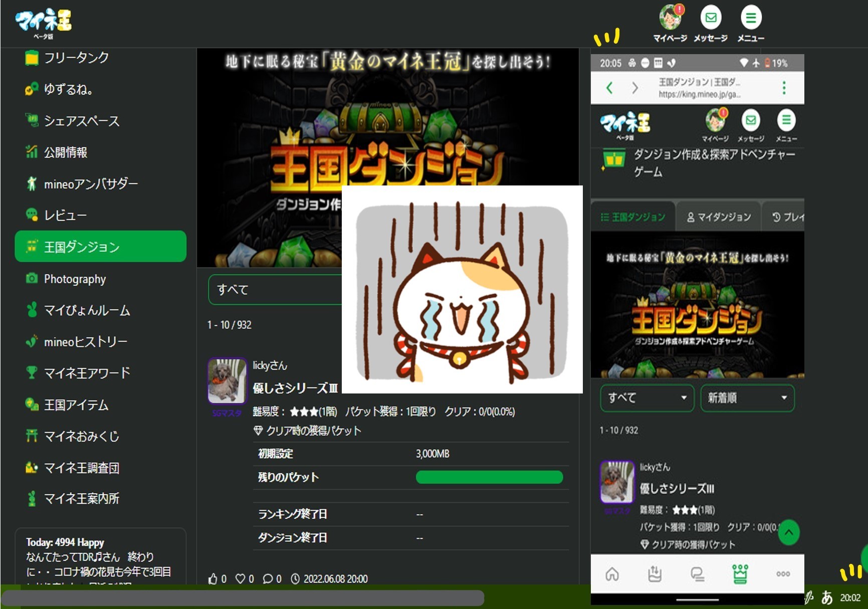
Task: Click the 残りのパケット green progress bar
Action: pyautogui.click(x=489, y=477)
